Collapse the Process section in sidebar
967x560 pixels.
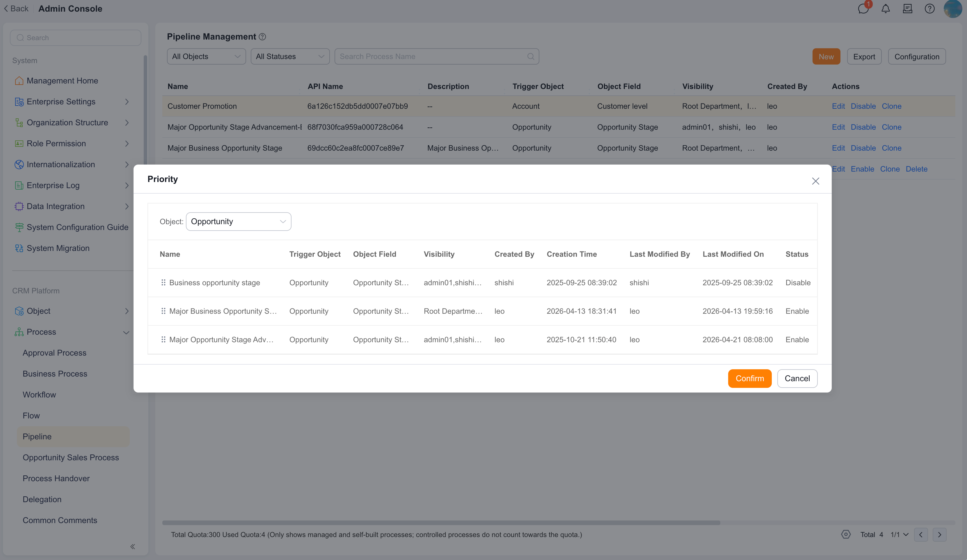(x=126, y=332)
